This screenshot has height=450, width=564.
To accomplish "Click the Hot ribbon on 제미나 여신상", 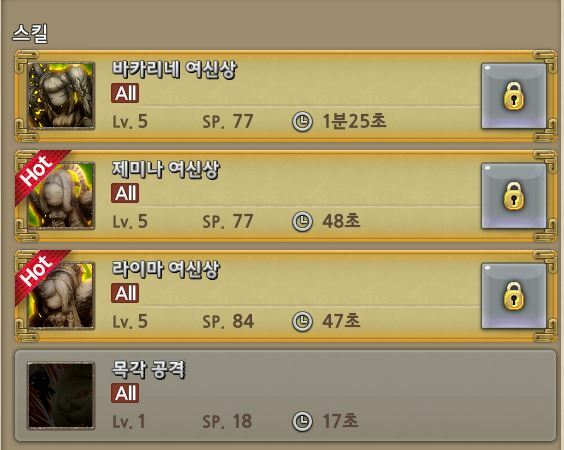I will click(x=38, y=173).
